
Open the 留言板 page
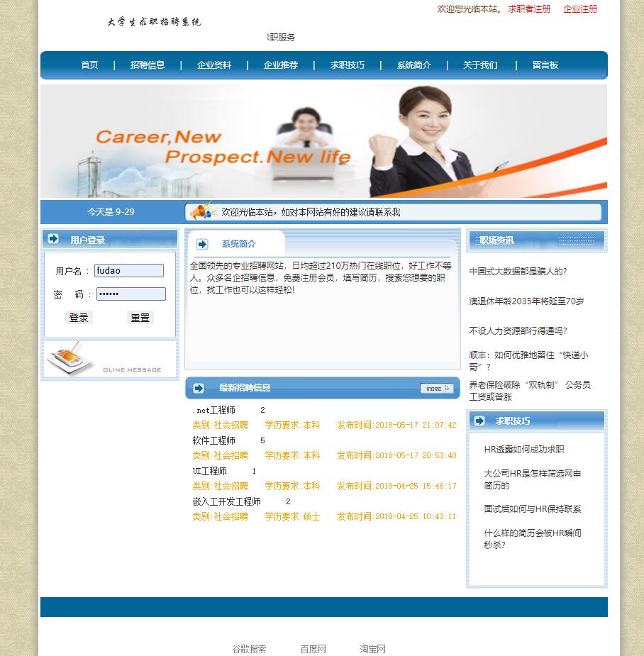(x=545, y=65)
